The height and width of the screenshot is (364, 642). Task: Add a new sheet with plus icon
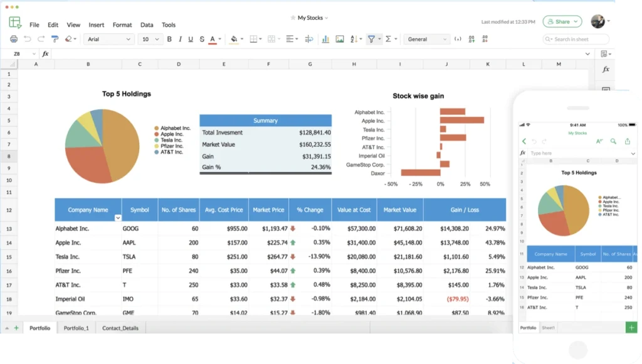click(x=16, y=328)
